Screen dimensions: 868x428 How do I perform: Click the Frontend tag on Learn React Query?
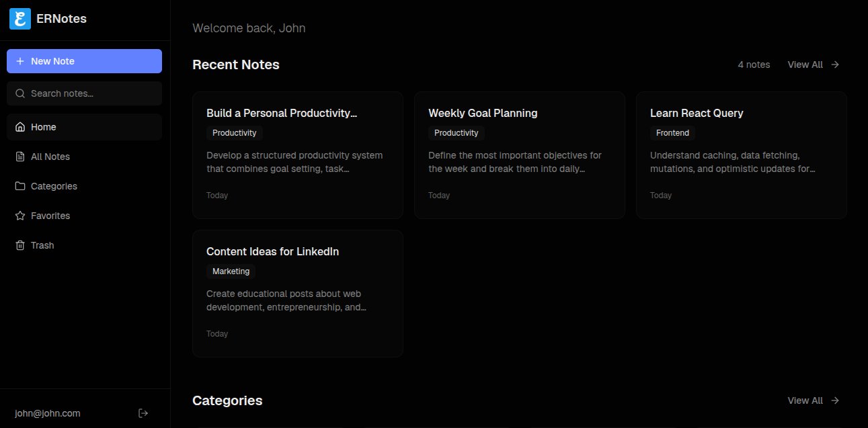672,133
